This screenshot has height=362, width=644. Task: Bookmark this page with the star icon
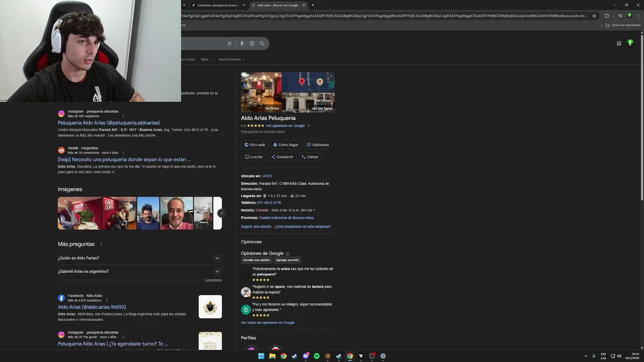594,16
